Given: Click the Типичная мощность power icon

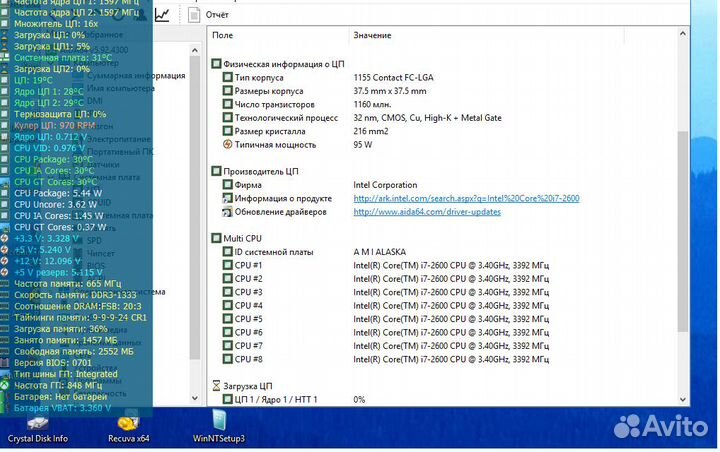Looking at the screenshot, I should coord(228,144).
